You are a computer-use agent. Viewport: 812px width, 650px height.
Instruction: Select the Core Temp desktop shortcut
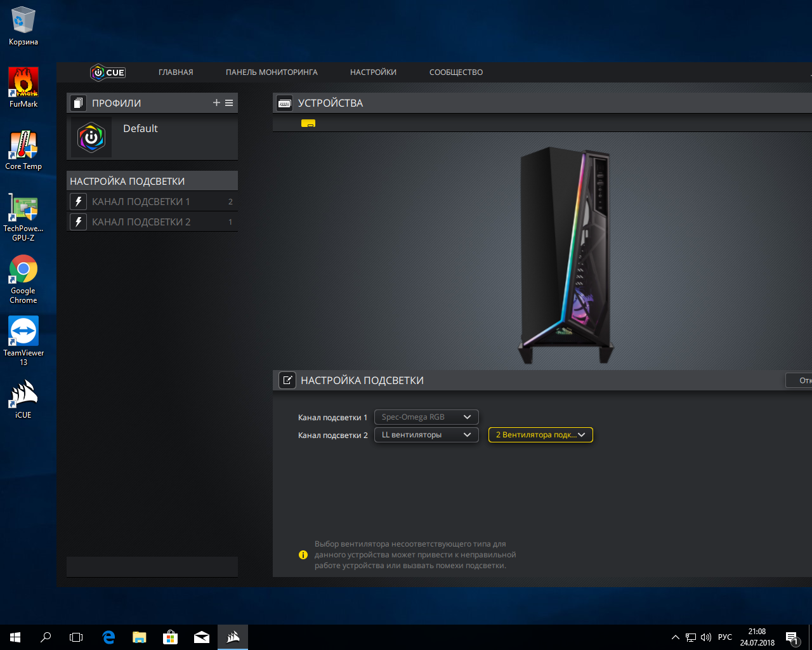(x=23, y=150)
